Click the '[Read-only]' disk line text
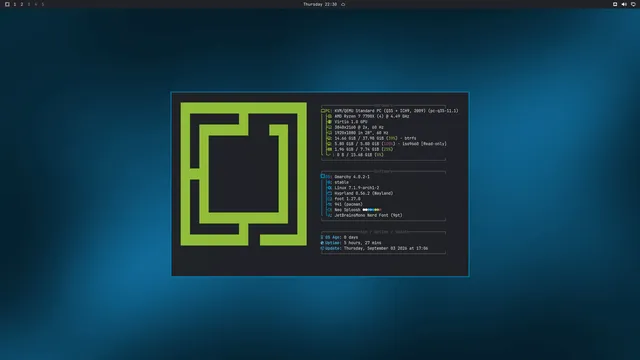Image resolution: width=640 pixels, height=360 pixels. (434, 144)
